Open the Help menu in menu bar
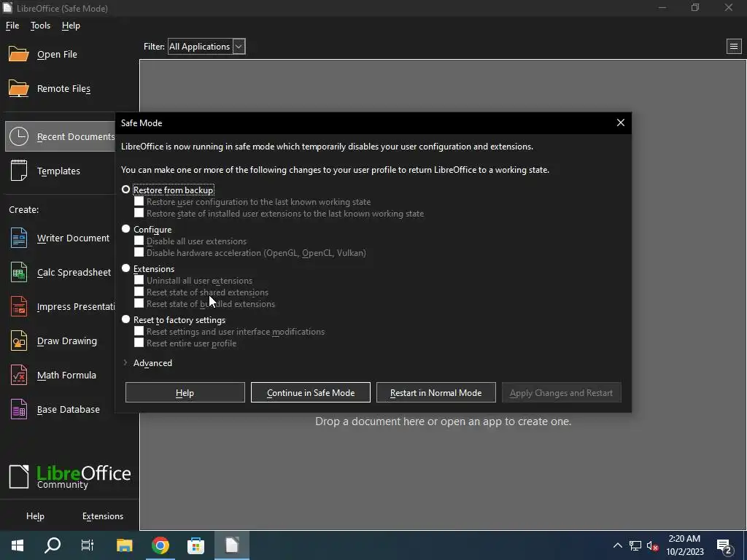Image resolution: width=747 pixels, height=560 pixels. pyautogui.click(x=71, y=26)
